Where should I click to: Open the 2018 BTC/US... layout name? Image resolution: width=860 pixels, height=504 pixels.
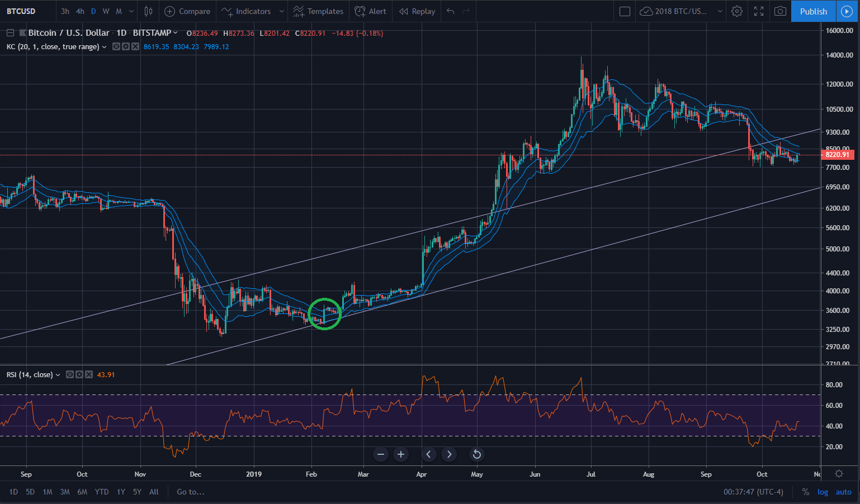click(681, 11)
